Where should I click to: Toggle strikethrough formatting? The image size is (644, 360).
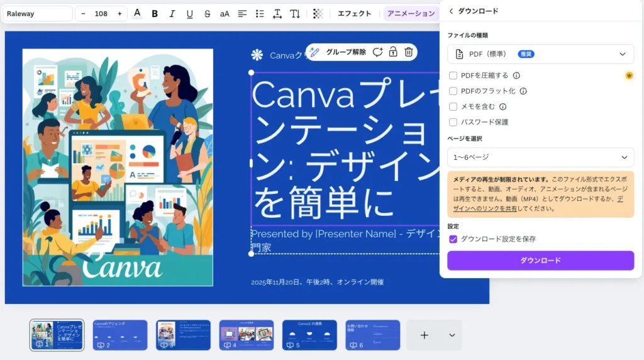pos(207,14)
